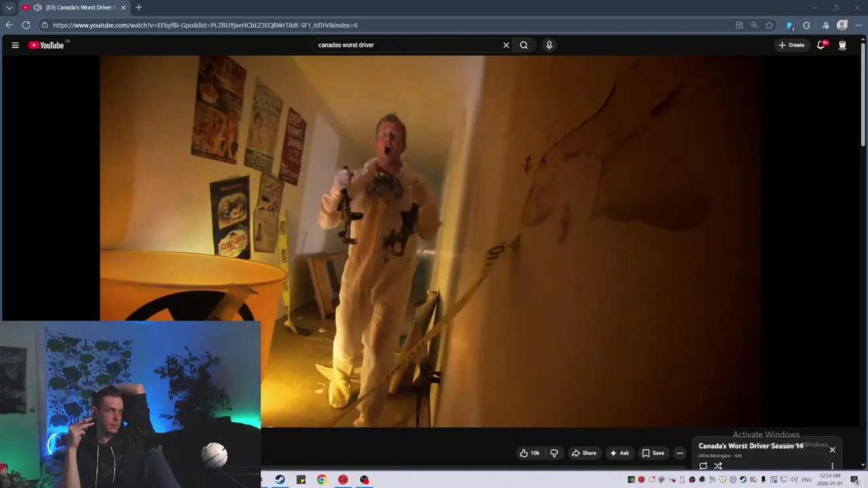The width and height of the screenshot is (868, 488).
Task: Open the YouTube account avatar menu
Action: [x=842, y=45]
